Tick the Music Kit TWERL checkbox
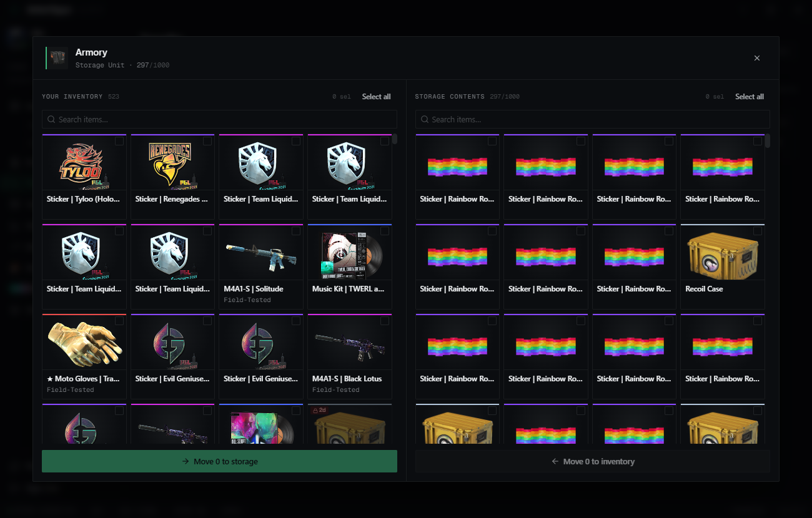Screen dimensions: 812x518 pos(385,231)
